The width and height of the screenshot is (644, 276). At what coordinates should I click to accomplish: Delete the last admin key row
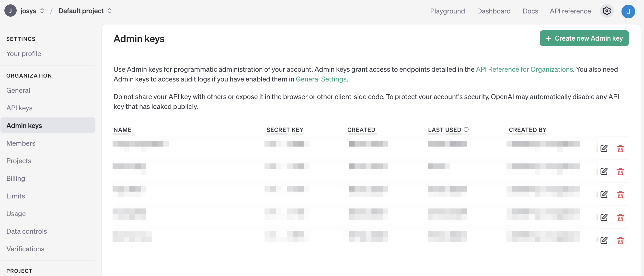click(620, 241)
